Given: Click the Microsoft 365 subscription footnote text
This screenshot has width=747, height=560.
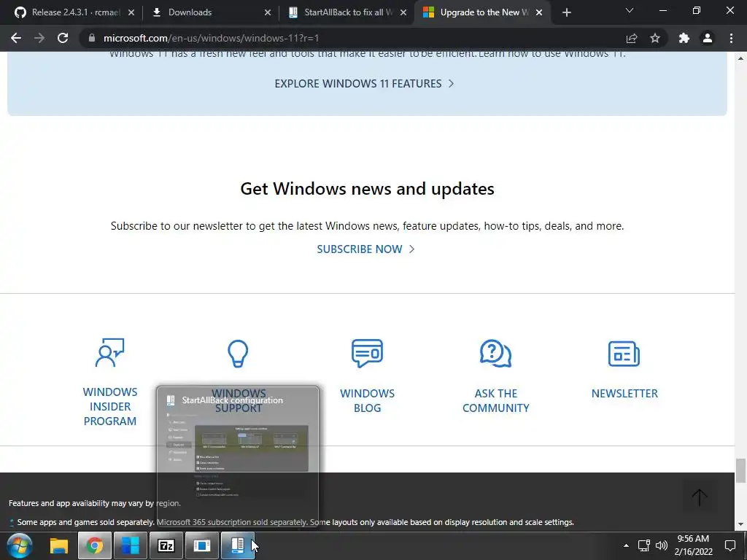Looking at the screenshot, I should pos(231,522).
